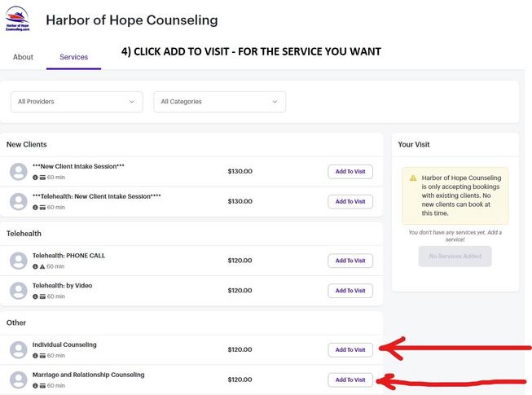Click the All Categories chevron arrow
Screen dimensions: 532x395
coord(275,102)
